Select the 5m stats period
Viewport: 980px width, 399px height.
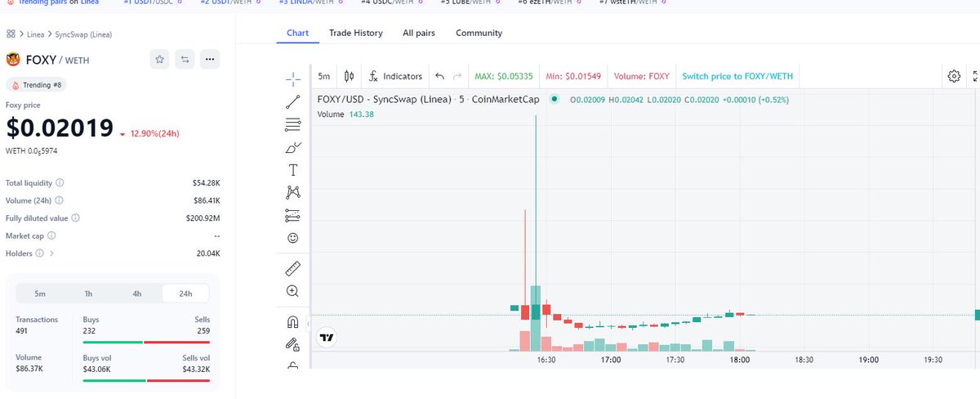click(40, 294)
